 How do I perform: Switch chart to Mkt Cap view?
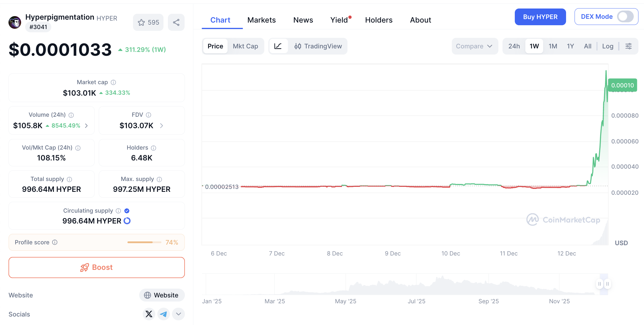[245, 46]
